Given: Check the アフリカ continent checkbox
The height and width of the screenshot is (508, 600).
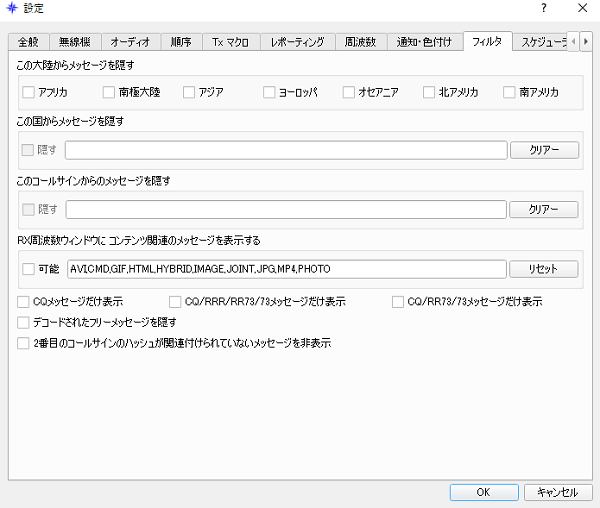Looking at the screenshot, I should tap(29, 93).
